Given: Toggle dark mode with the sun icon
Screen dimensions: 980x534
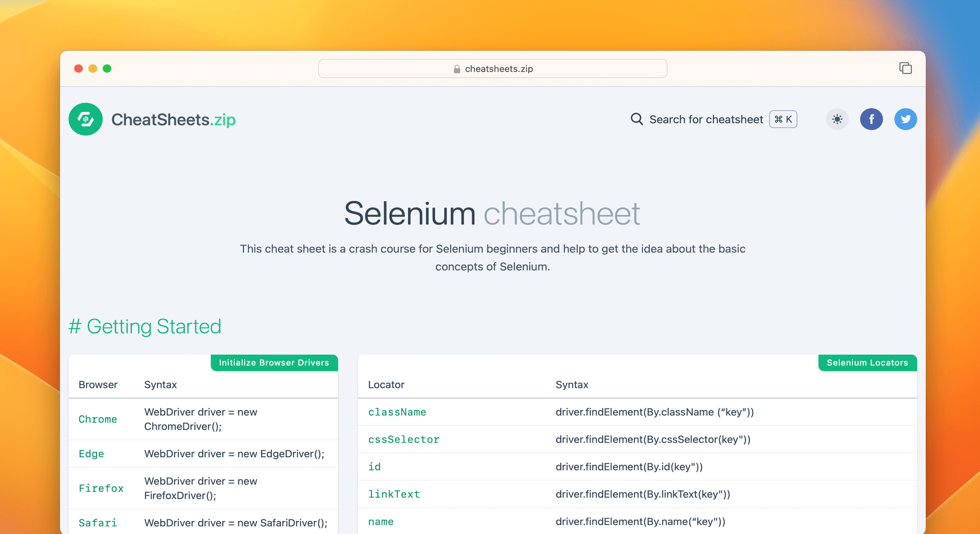Looking at the screenshot, I should click(x=837, y=119).
